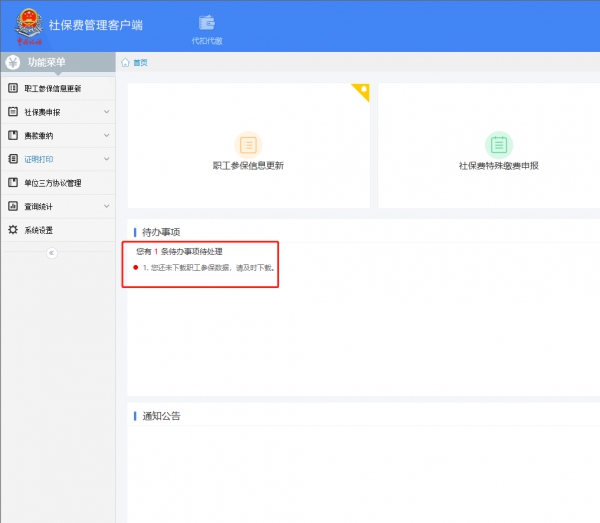The height and width of the screenshot is (523, 600).
Task: Open 单位三方协议管理 via its icon
Action: 13,182
